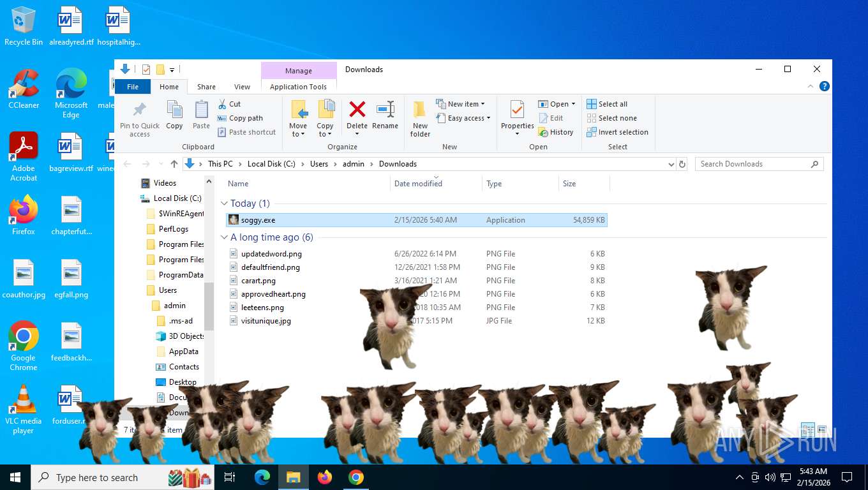Click the Copy icon in Clipboard group
The height and width of the screenshot is (490, 868).
click(174, 115)
